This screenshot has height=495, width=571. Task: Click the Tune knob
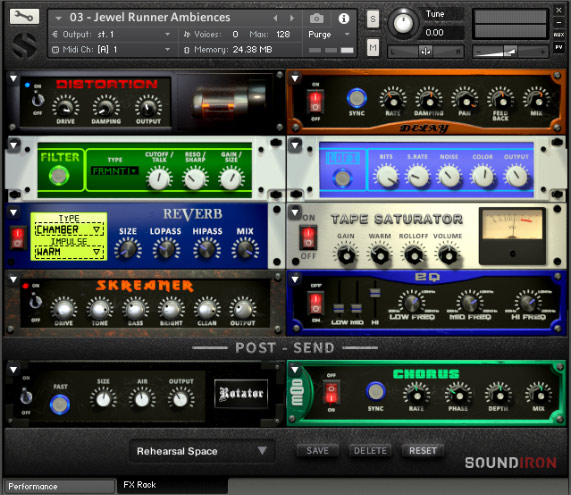[403, 23]
